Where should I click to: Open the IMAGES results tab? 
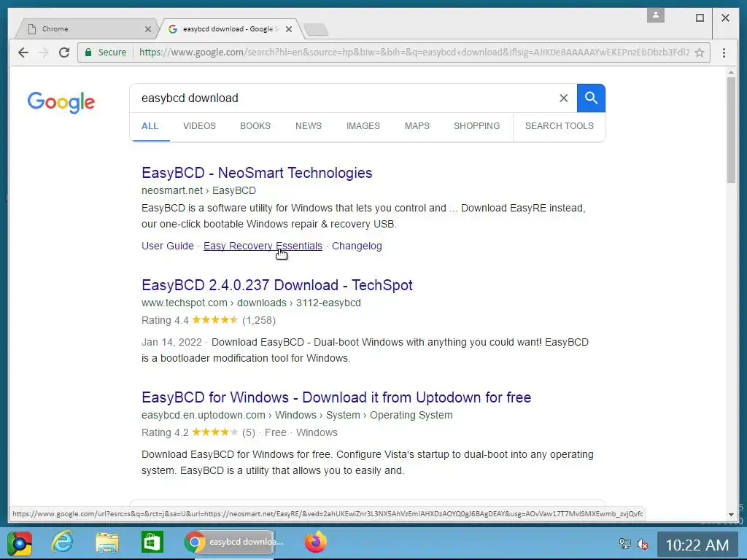pyautogui.click(x=363, y=126)
